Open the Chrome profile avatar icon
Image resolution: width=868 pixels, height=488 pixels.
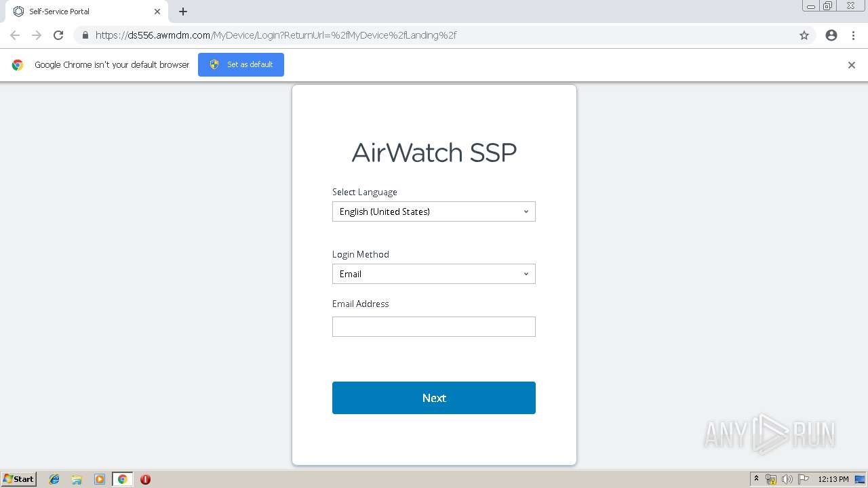click(831, 35)
